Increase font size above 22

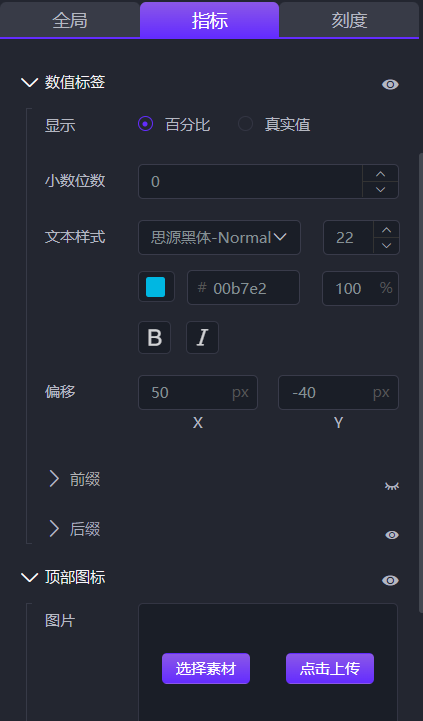pos(387,229)
